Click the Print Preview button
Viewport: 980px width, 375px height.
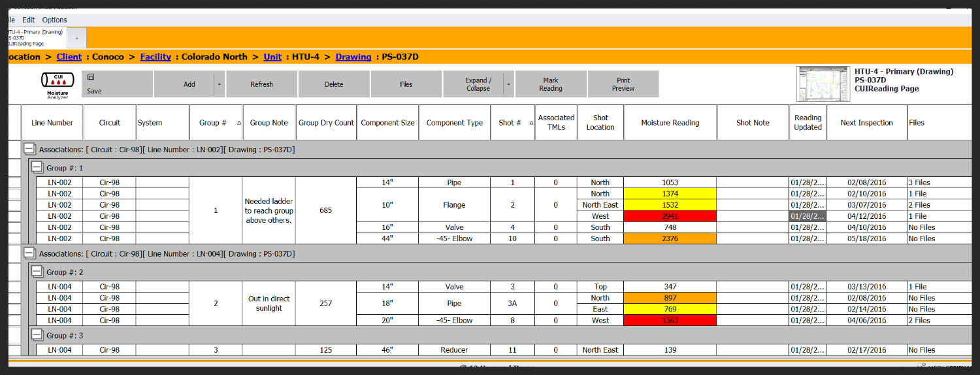pyautogui.click(x=623, y=84)
